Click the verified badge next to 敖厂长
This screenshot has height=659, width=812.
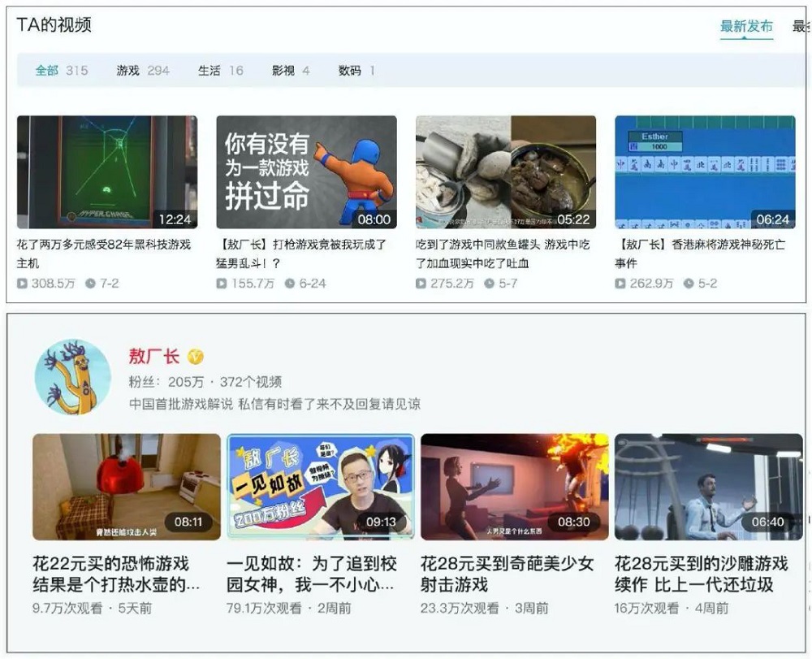(196, 357)
